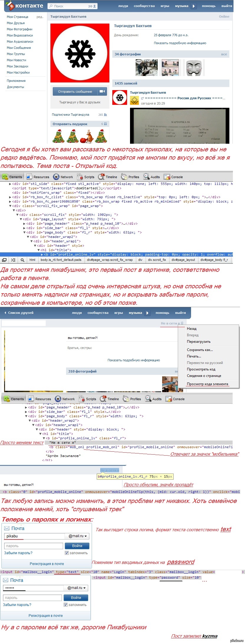The height and width of the screenshot is (644, 245).
Task: Open Мои Аудиозаписи in the sidebar
Action: [20, 42]
